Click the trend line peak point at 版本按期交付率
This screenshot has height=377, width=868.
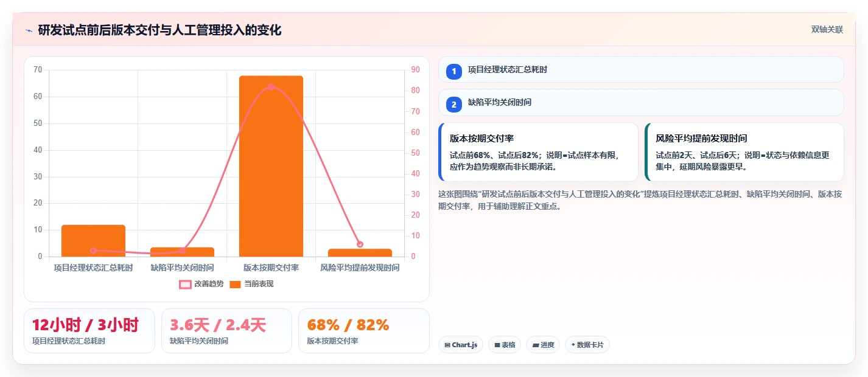271,87
